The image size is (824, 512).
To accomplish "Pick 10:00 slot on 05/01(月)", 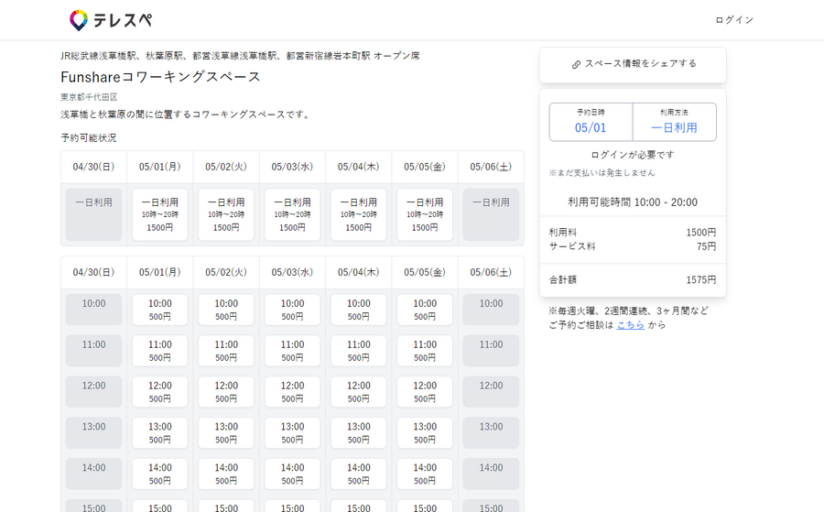I will [160, 310].
